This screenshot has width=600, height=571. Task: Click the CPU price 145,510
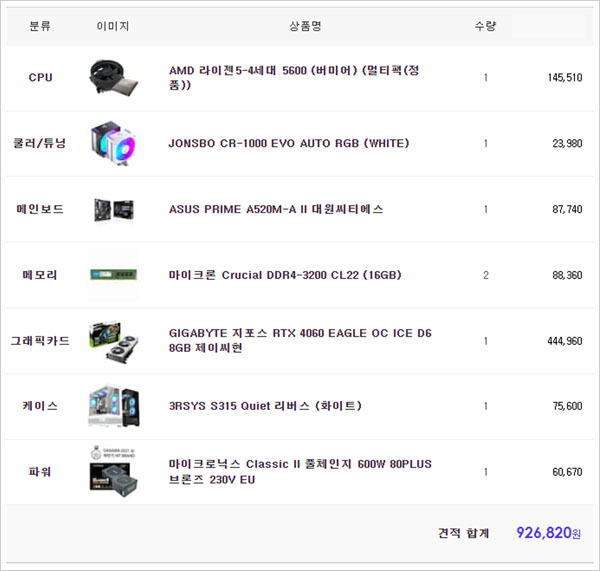[565, 78]
